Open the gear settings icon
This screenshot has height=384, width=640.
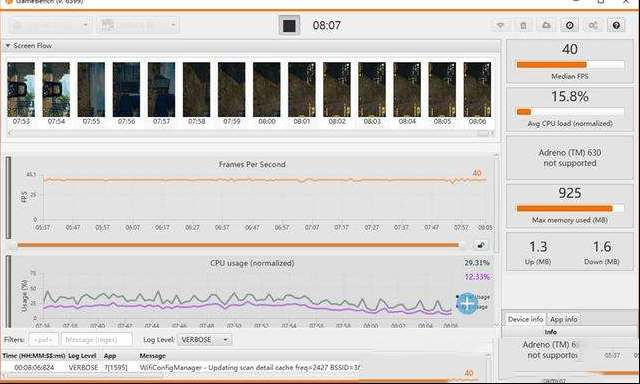593,25
